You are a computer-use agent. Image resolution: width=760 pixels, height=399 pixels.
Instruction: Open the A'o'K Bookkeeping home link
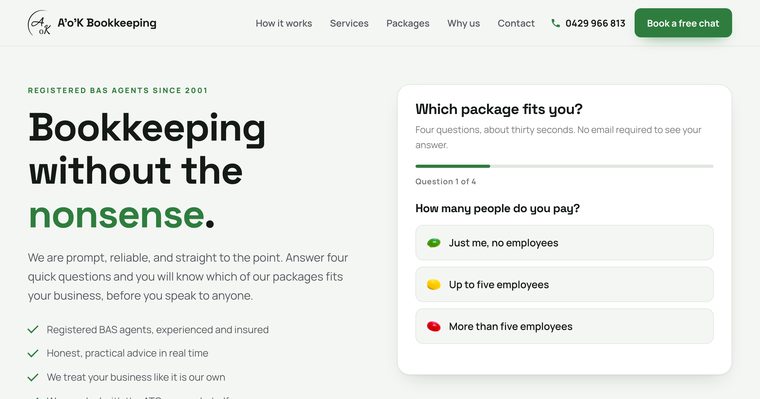point(92,23)
